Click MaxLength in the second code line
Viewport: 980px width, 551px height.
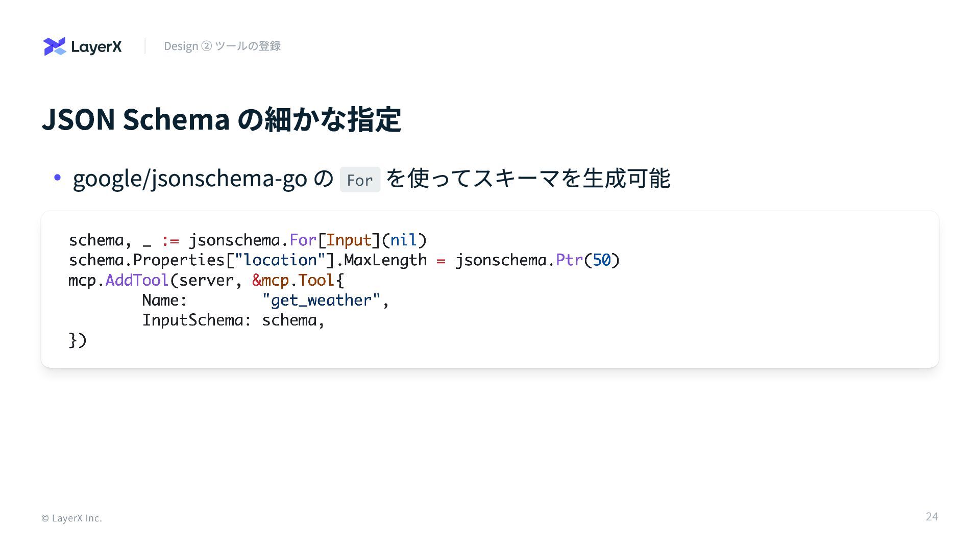click(x=385, y=260)
